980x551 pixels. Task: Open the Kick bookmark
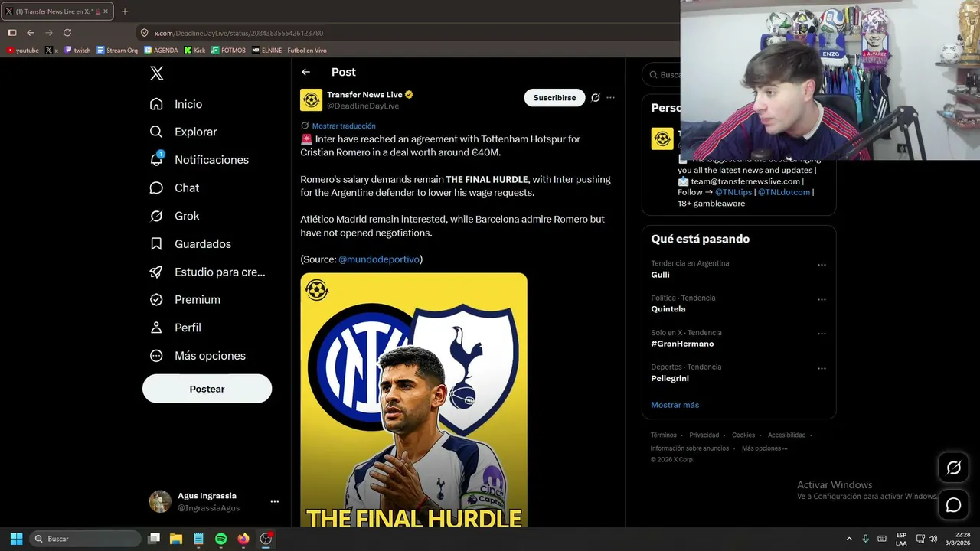[x=194, y=51]
